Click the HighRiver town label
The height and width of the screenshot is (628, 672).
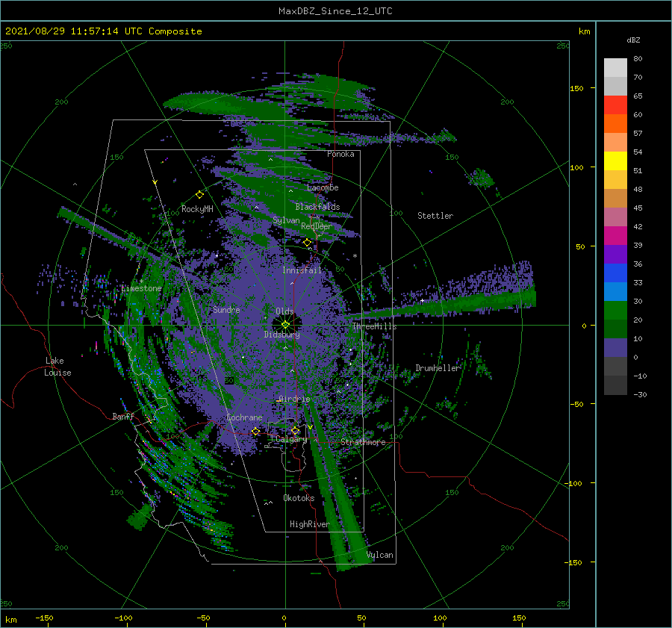[x=309, y=524]
